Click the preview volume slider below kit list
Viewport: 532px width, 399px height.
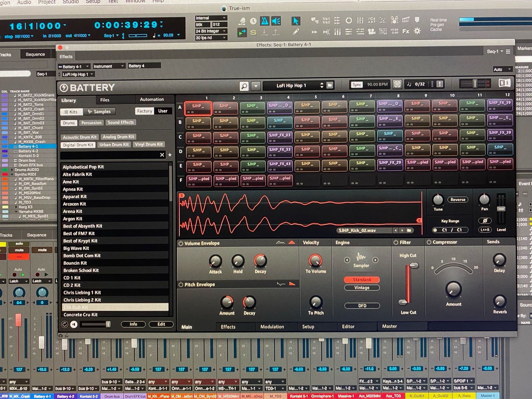(x=96, y=324)
